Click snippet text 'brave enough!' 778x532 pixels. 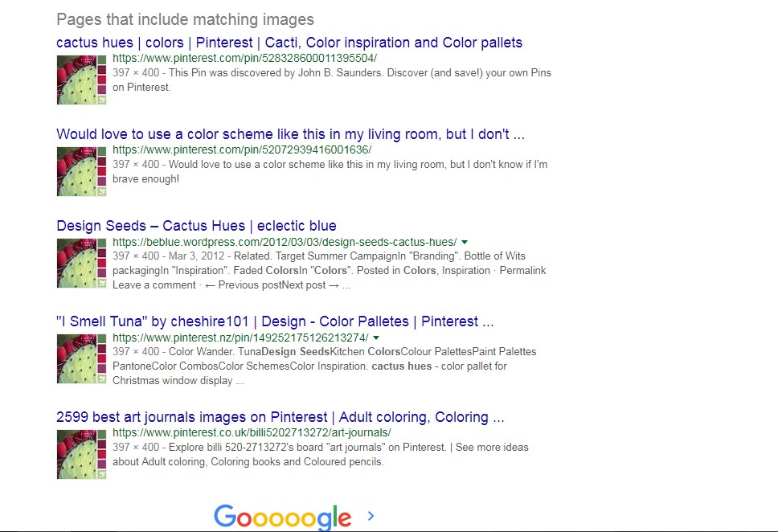pyautogui.click(x=146, y=179)
